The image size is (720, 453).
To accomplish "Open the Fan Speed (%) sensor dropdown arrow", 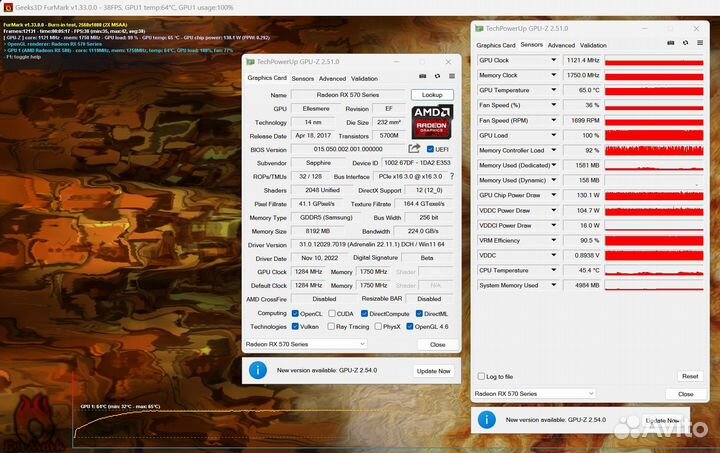I will tap(553, 105).
